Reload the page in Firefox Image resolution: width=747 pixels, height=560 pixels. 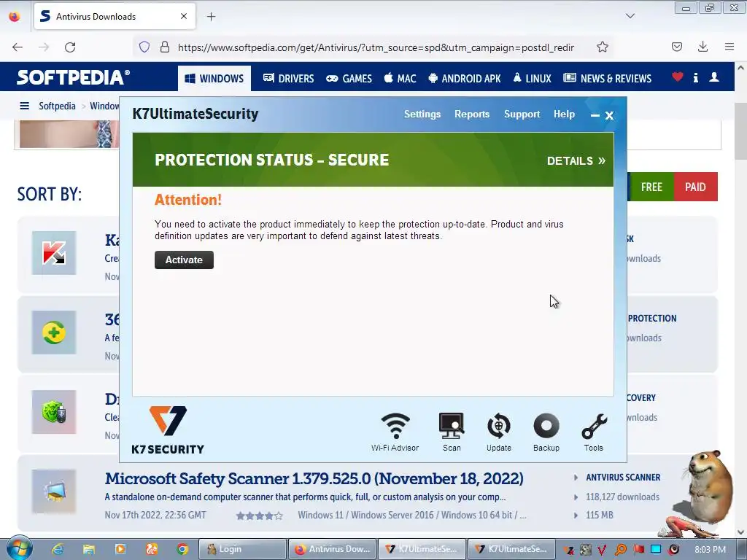(70, 47)
